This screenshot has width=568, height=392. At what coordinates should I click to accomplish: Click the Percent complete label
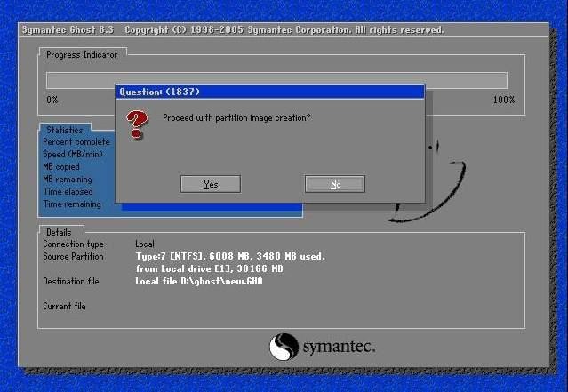[x=76, y=141]
